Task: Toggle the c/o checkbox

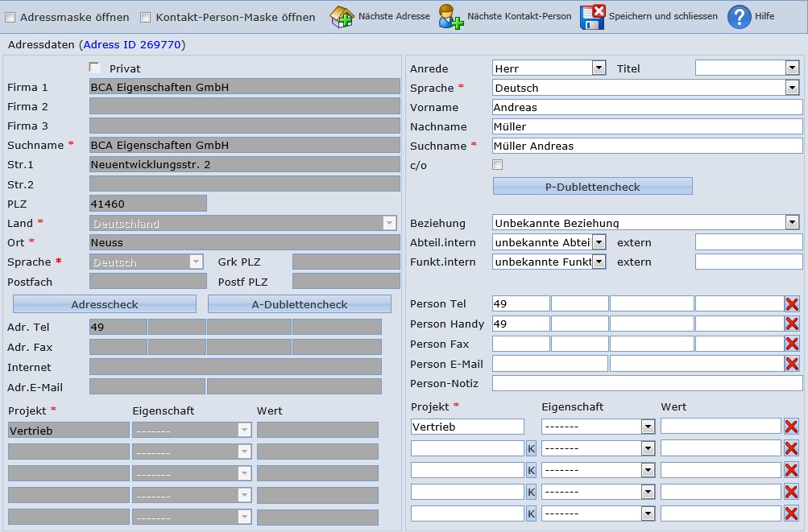Action: 498,165
